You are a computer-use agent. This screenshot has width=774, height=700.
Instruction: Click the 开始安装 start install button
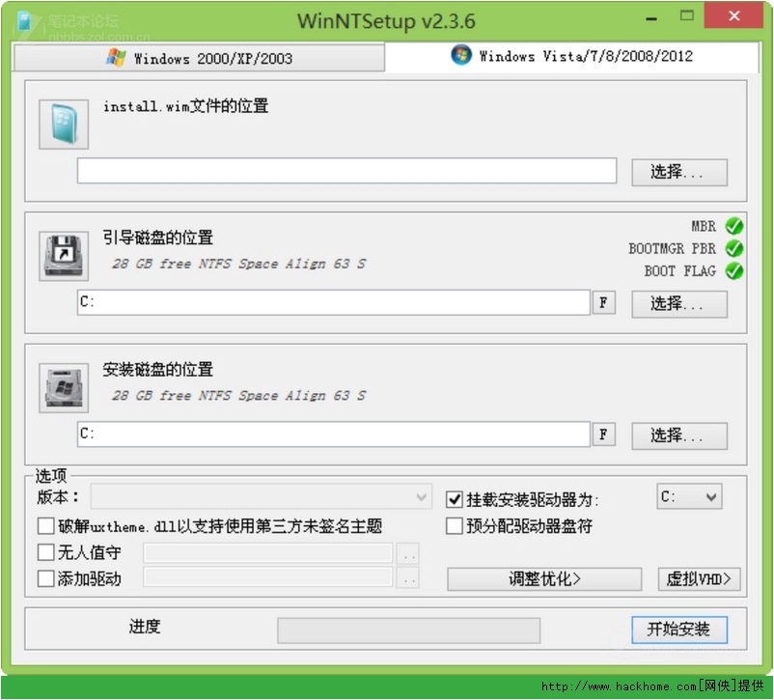click(679, 630)
